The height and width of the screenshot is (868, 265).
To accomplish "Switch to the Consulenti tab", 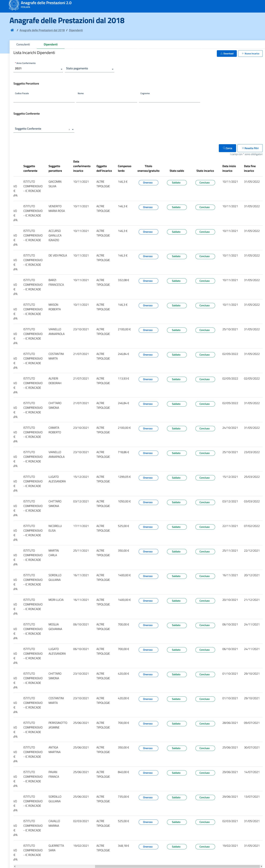I will pos(23,44).
